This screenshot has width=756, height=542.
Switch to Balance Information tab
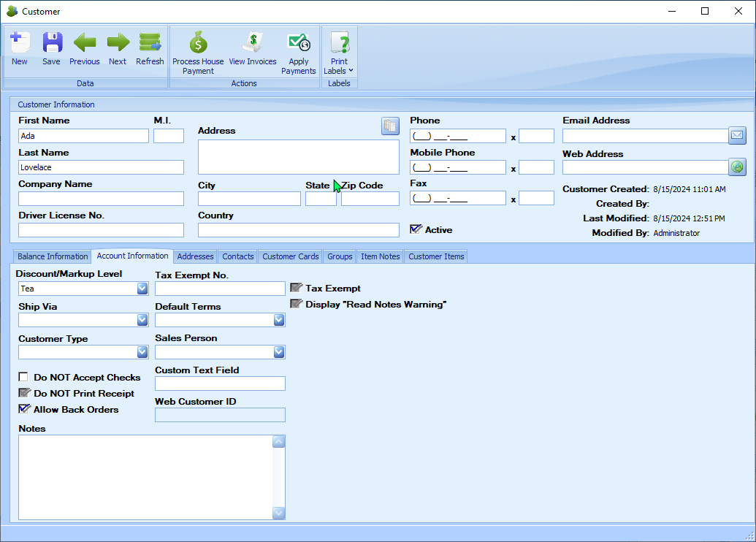pyautogui.click(x=53, y=256)
